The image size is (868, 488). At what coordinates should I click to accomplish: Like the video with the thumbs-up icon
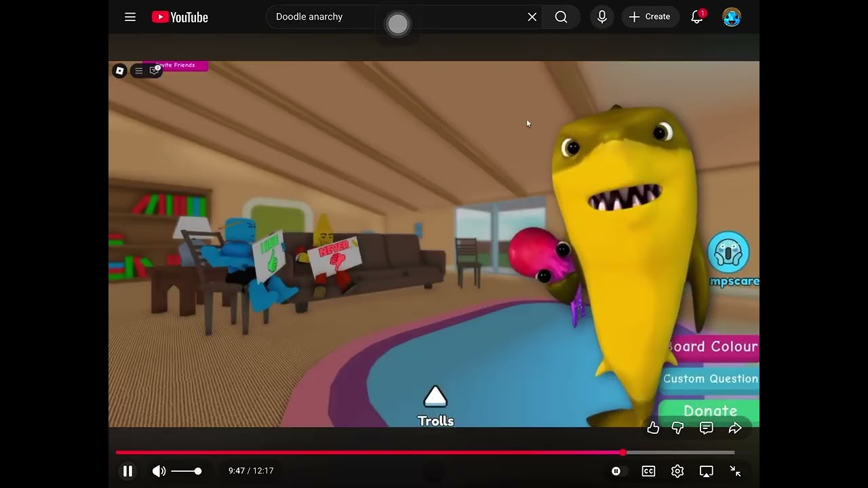point(653,428)
